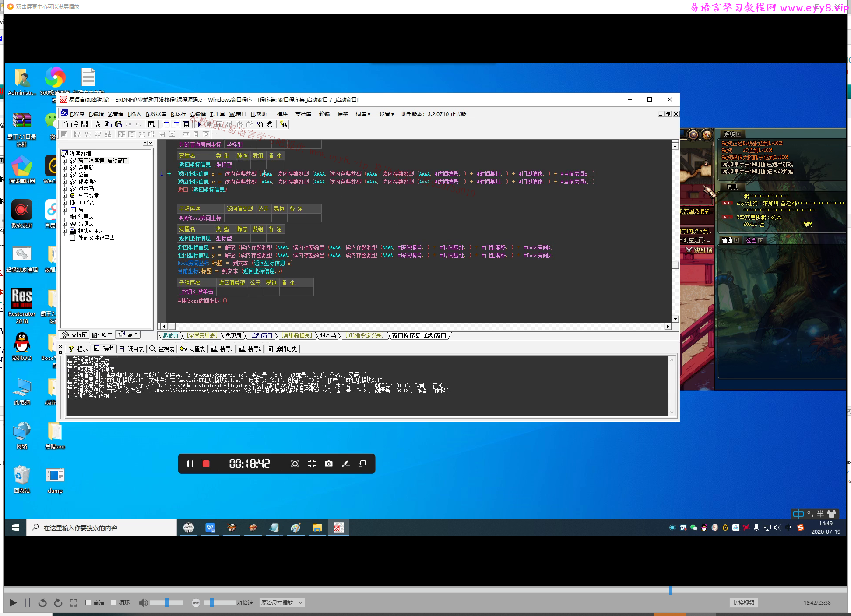Click the 输出 output tab

pos(103,348)
